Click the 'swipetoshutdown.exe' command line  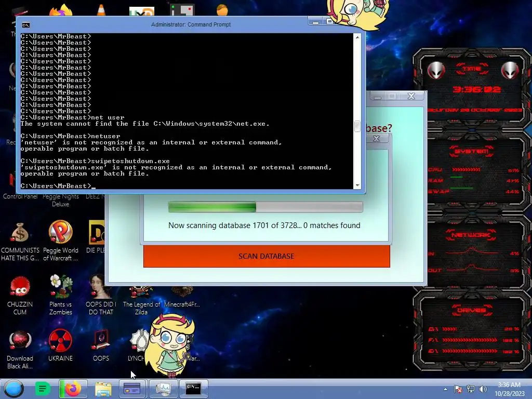[x=95, y=161]
